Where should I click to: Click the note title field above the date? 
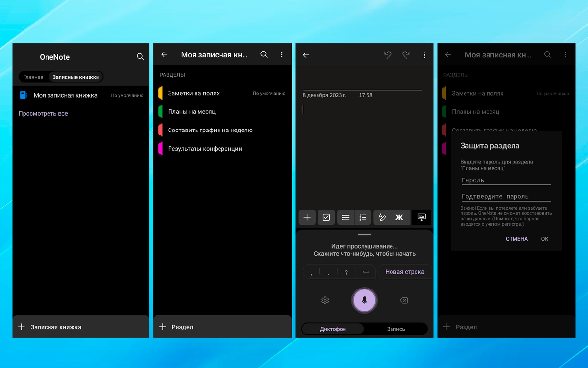coord(363,82)
